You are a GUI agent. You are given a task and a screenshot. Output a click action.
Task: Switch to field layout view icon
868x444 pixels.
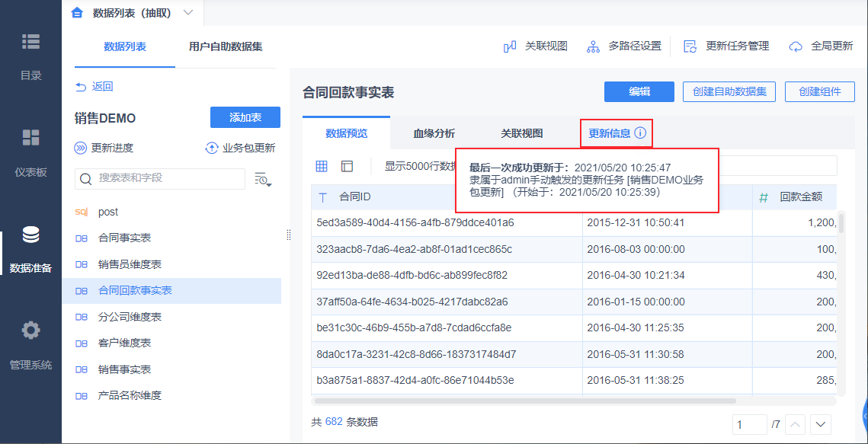(x=347, y=166)
